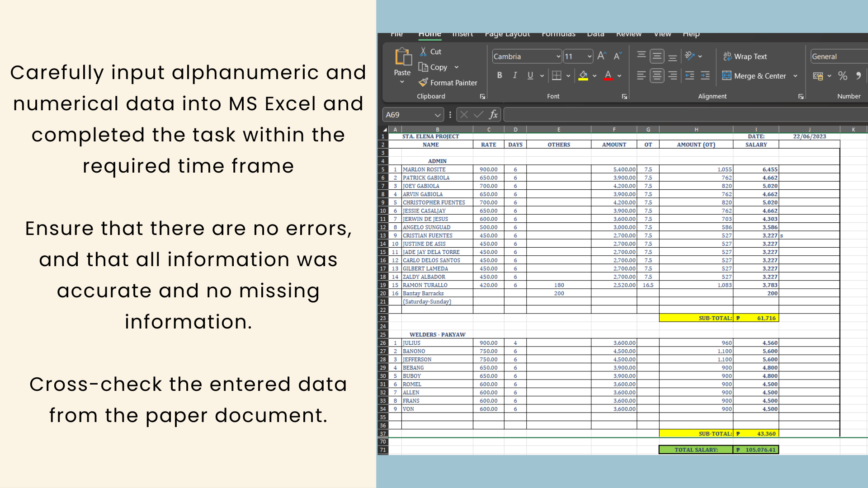Open the Formulas ribbon tab
868x488 pixels.
click(558, 34)
